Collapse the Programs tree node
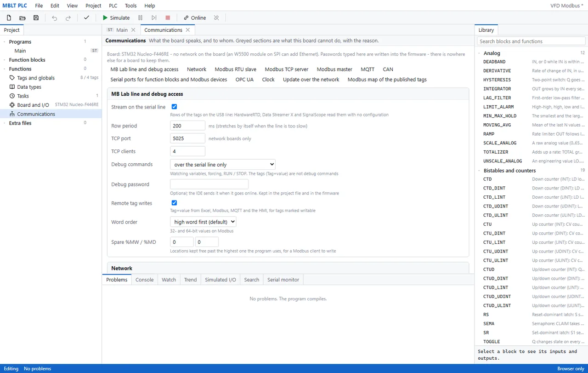 5,42
